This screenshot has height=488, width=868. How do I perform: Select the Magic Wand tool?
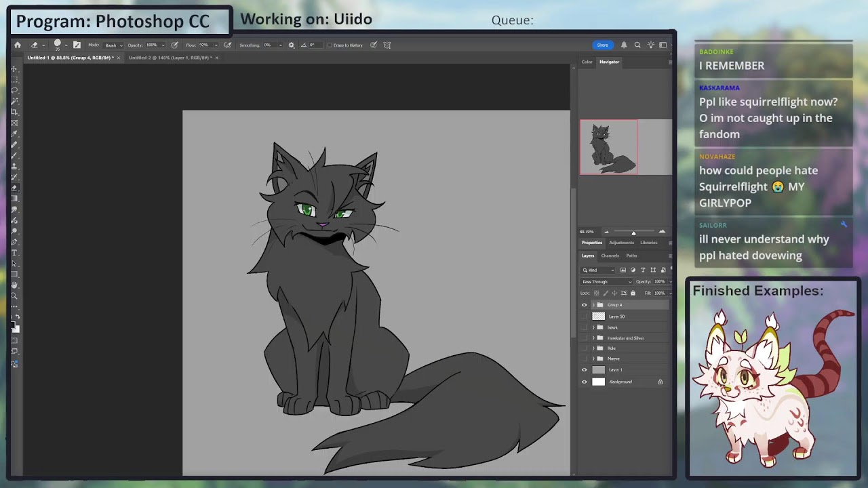14,101
